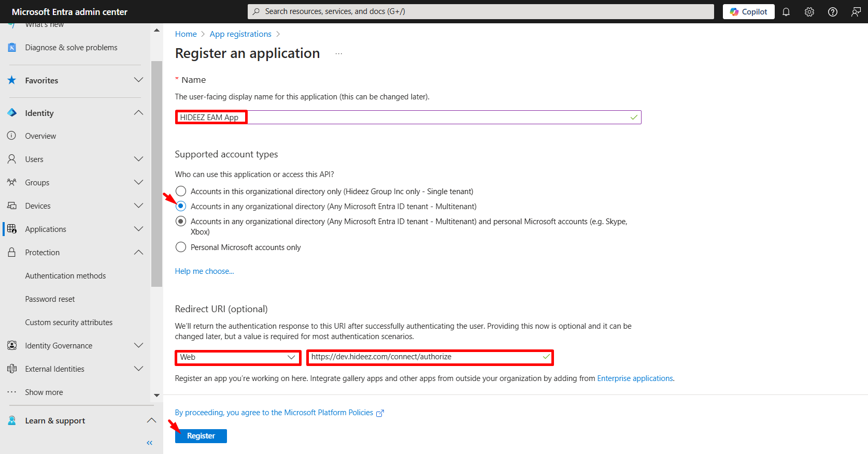
Task: Open the settings gear icon
Action: [x=809, y=12]
